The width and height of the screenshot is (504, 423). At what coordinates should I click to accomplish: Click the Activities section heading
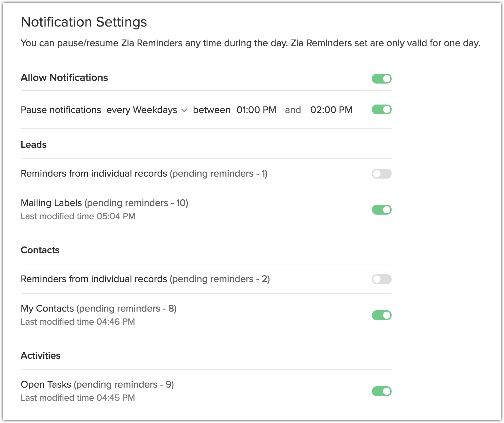pyautogui.click(x=41, y=356)
